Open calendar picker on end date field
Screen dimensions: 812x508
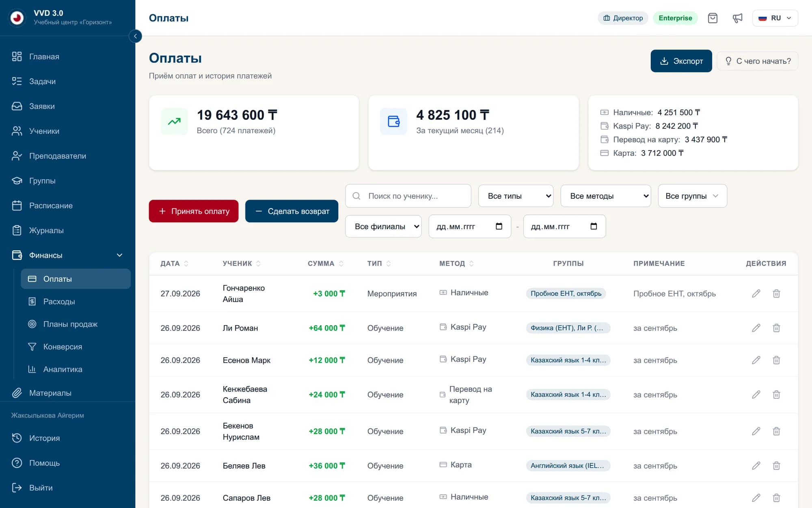pos(594,226)
